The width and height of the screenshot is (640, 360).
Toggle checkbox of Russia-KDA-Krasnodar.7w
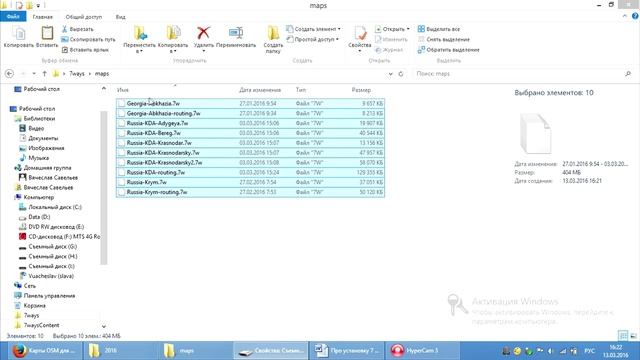pos(121,143)
